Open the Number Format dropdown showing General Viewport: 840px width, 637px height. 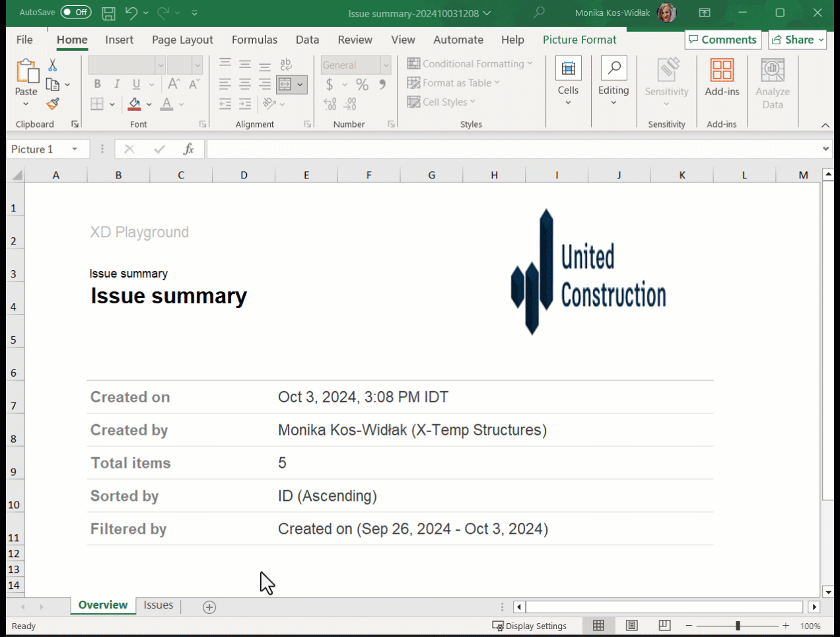click(386, 65)
